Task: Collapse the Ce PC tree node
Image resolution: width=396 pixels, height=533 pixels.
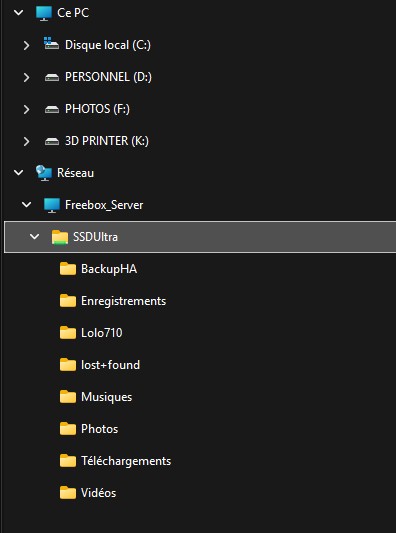Action: click(x=18, y=13)
